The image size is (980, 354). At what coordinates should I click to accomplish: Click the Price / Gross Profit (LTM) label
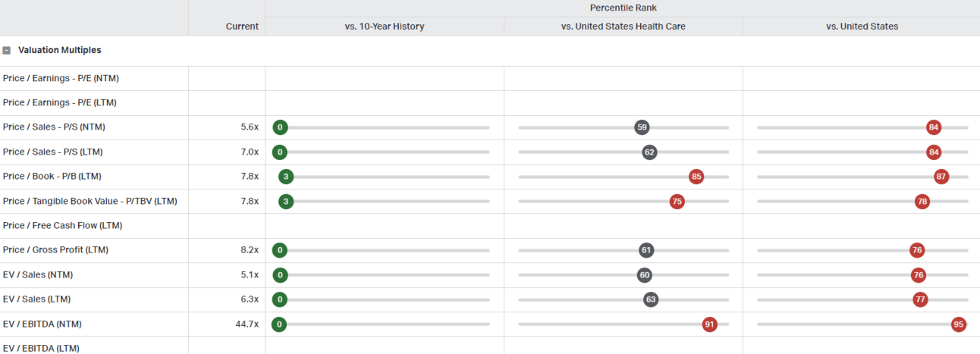tap(58, 250)
